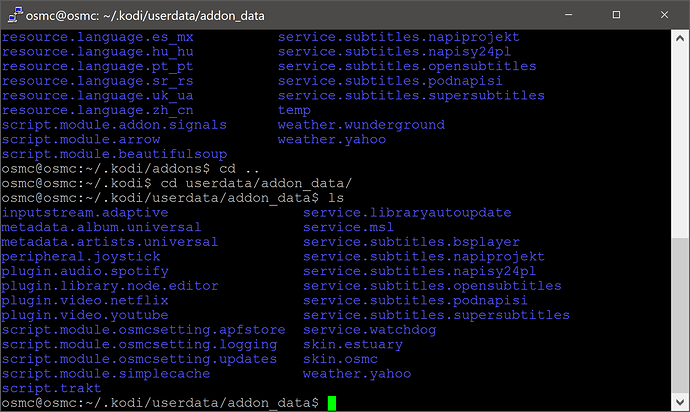
Task: Click the scrollbar down arrow
Action: pos(680,402)
